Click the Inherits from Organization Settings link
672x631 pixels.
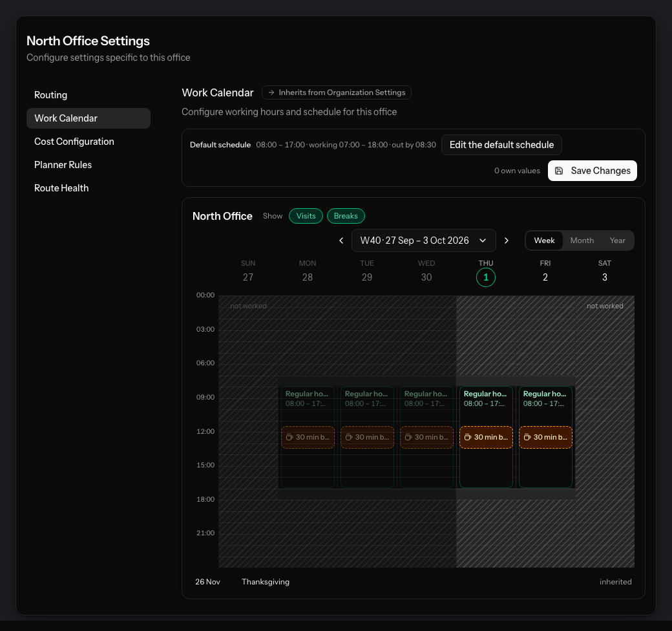337,92
